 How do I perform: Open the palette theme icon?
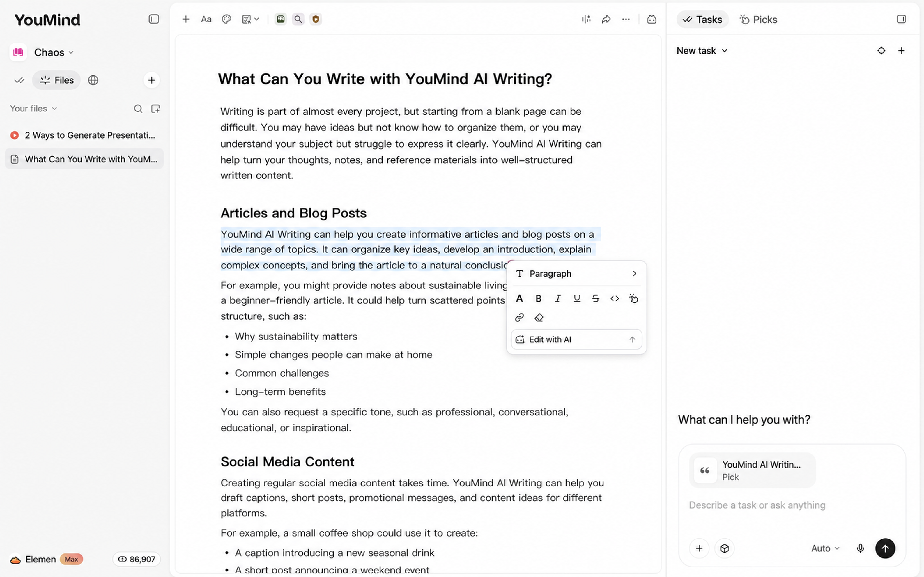226,19
